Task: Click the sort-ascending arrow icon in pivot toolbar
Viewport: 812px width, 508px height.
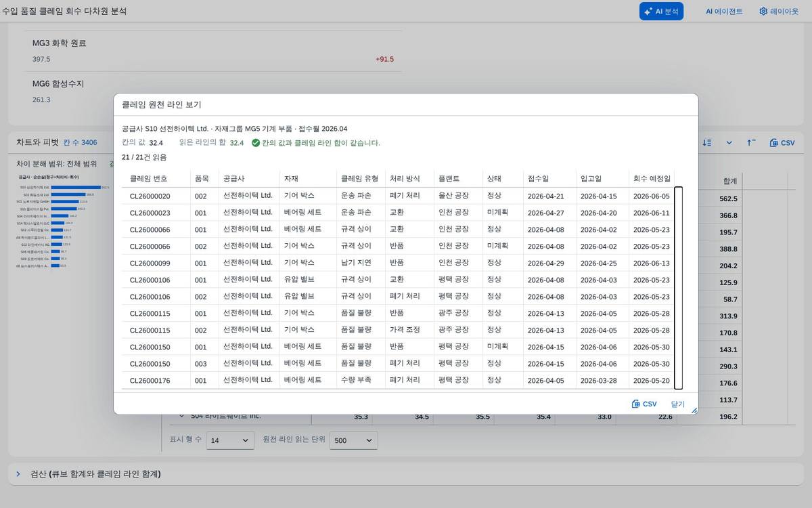Action: (751, 143)
